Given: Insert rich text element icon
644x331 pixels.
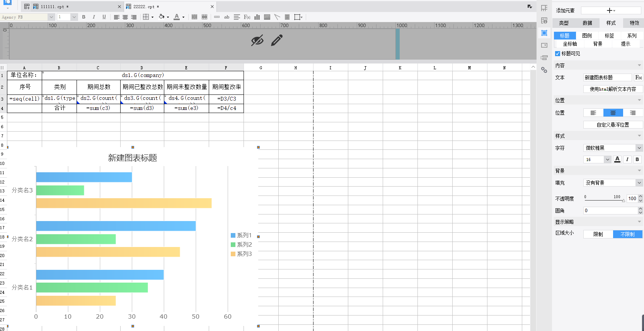Looking at the screenshot, I should tap(237, 17).
